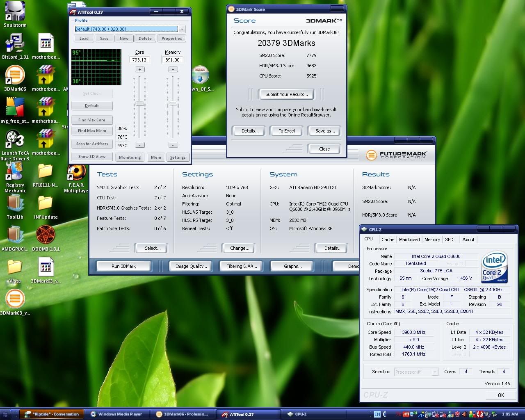Switch to CPU-Z SPD tab
The image size is (525, 420).
pos(450,240)
